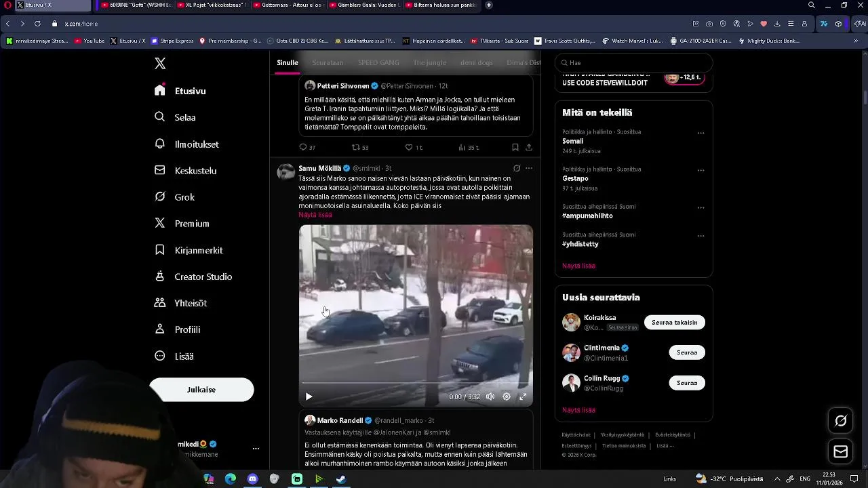Switch to The jungle tab
Screen dimensions: 868x488
(430, 62)
